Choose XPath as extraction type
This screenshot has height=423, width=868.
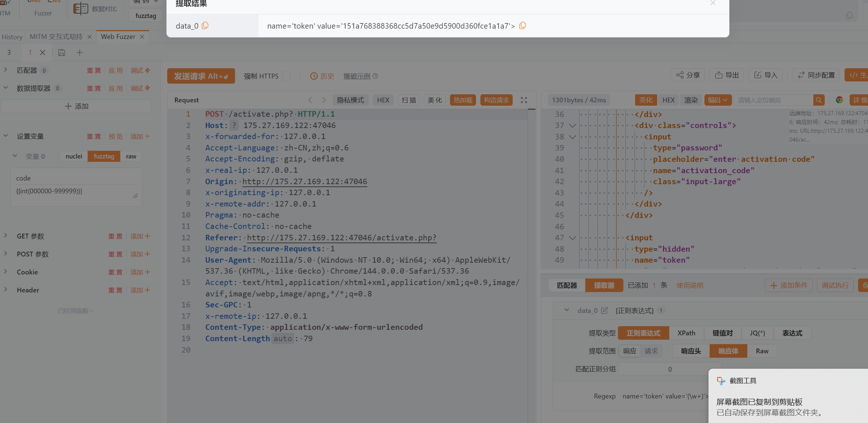(x=686, y=333)
